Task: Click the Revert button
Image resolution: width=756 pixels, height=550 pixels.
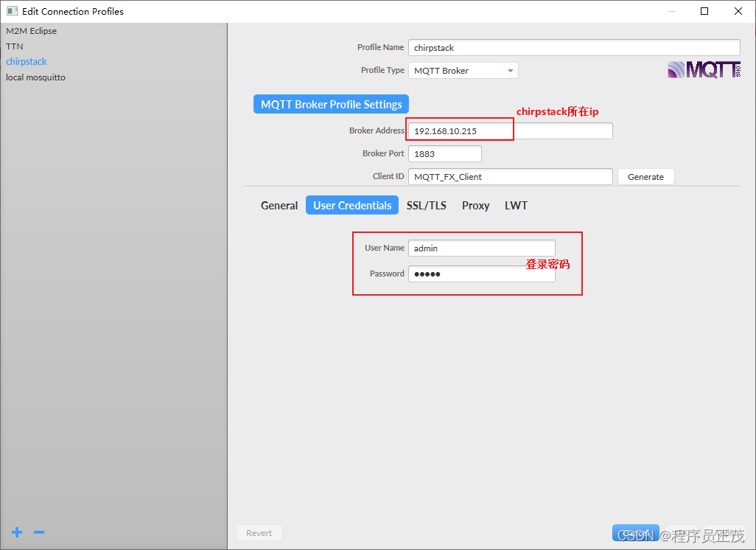Action: point(259,532)
